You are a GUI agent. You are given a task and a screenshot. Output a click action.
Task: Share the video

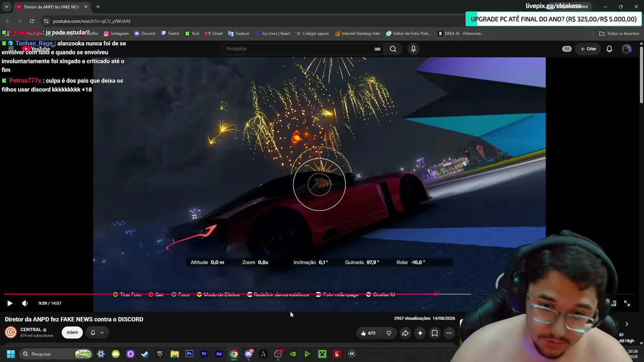(x=405, y=333)
